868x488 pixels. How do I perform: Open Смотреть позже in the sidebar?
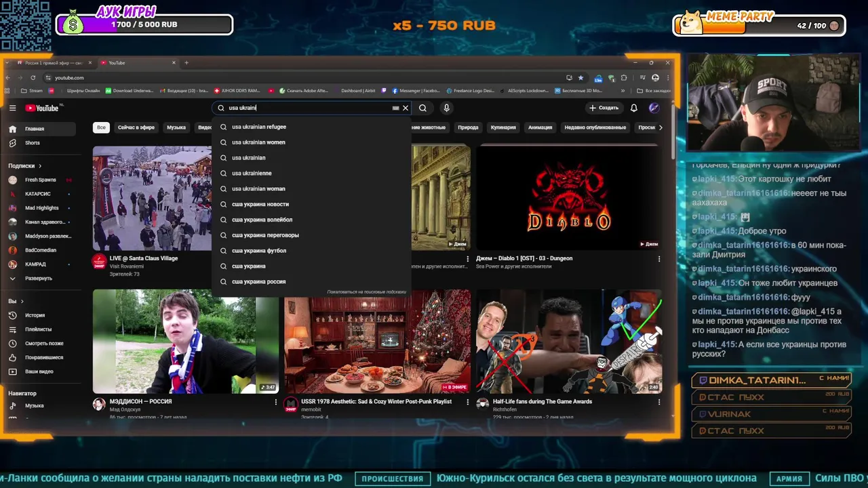click(x=42, y=344)
